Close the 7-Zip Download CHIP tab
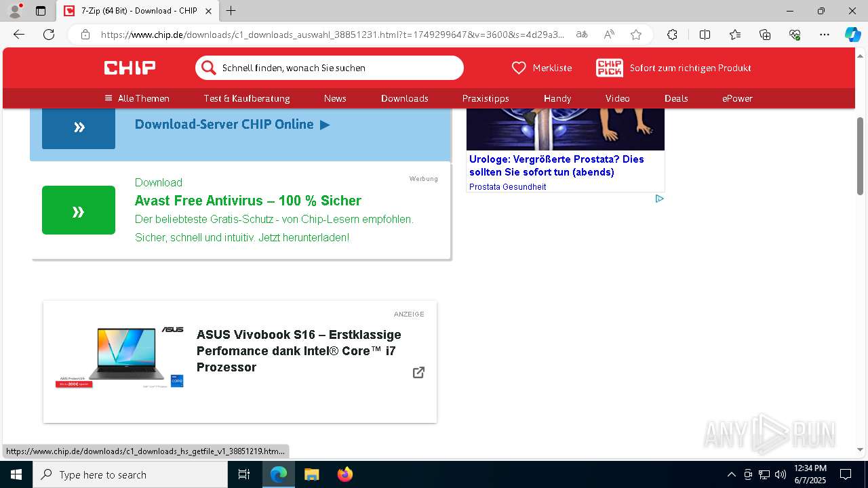This screenshot has width=868, height=488. 208,11
